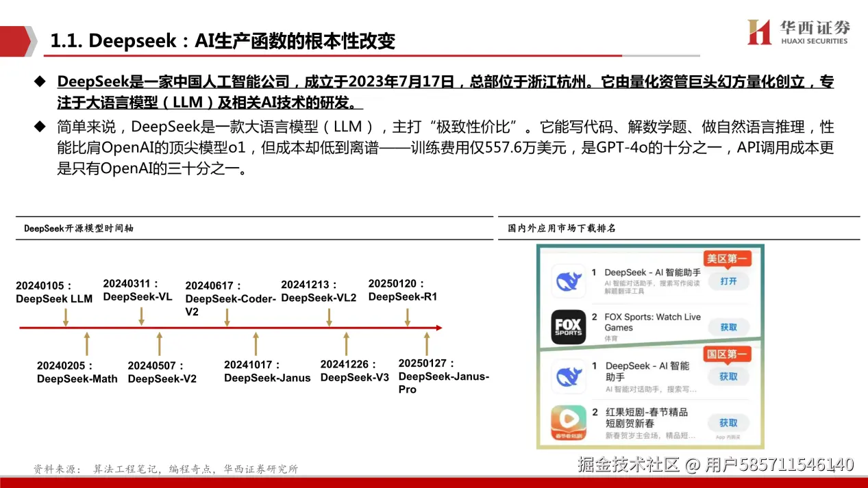The width and height of the screenshot is (868, 488).
Task: Click the FOX Sports app icon
Action: tap(569, 327)
